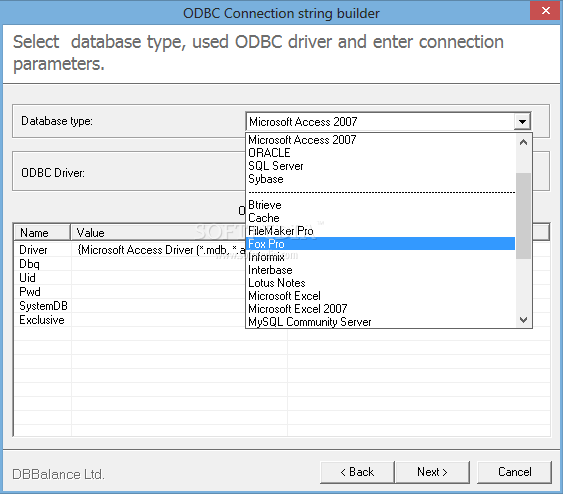Select the Uid parameter name
This screenshot has width=563, height=494.
point(27,278)
